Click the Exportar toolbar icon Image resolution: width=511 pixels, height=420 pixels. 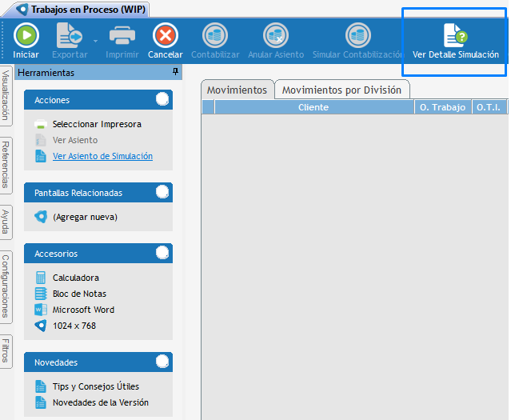point(69,36)
